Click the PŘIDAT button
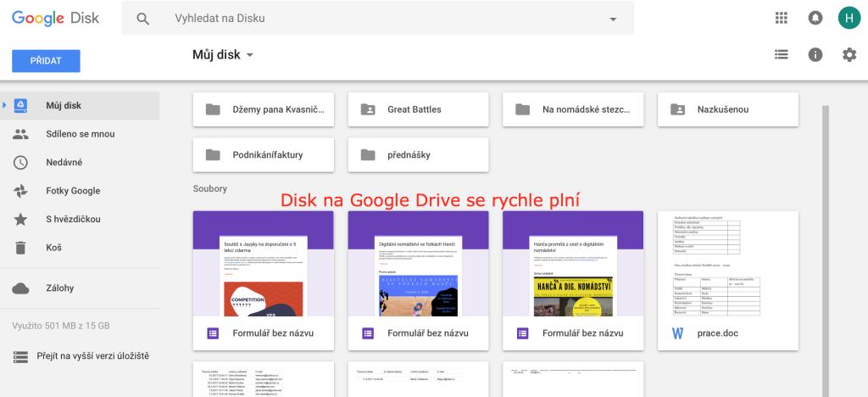868x397 pixels. tap(46, 61)
